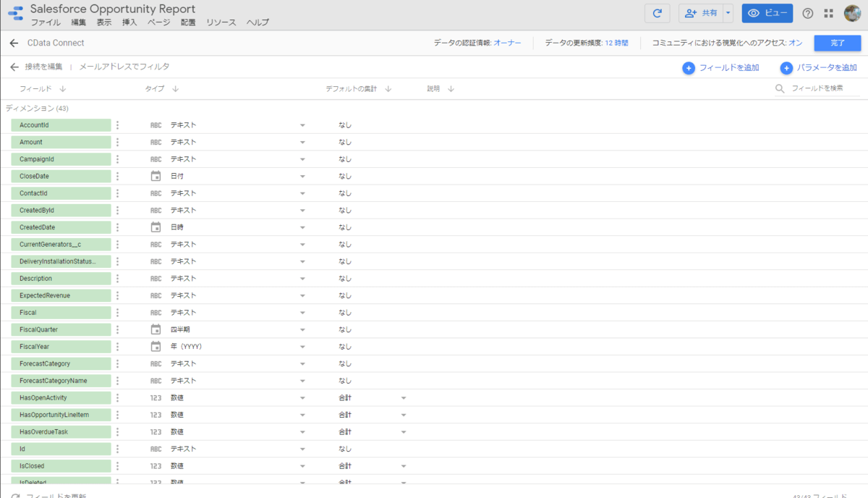The width and height of the screenshot is (868, 498).
Task: Click the 共有 share button
Action: [700, 13]
